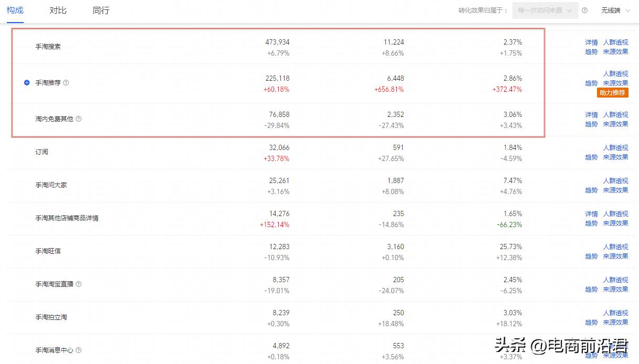Screen dimensions: 639x364
Task: Click help icon next to 手淘淘宝直播
Action: (79, 284)
